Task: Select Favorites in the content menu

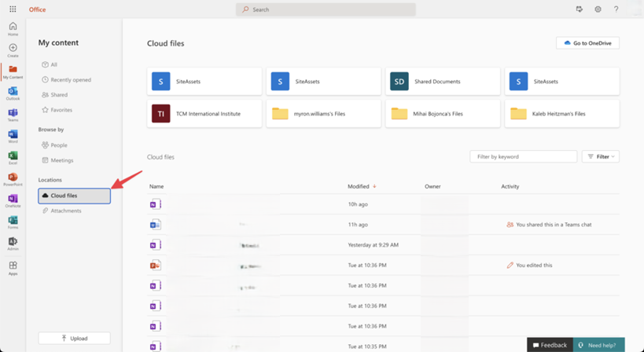Action: pyautogui.click(x=61, y=110)
